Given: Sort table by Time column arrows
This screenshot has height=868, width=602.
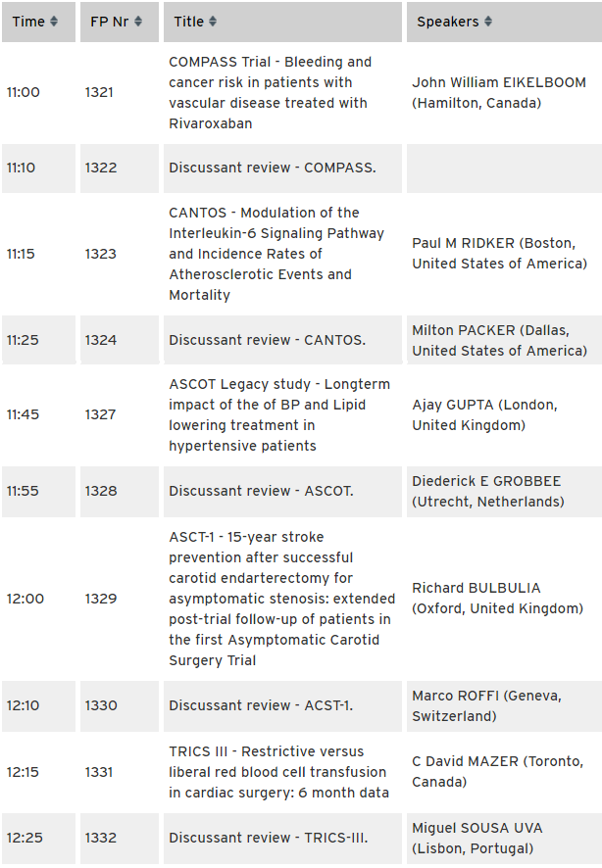Looking at the screenshot, I should tap(54, 22).
